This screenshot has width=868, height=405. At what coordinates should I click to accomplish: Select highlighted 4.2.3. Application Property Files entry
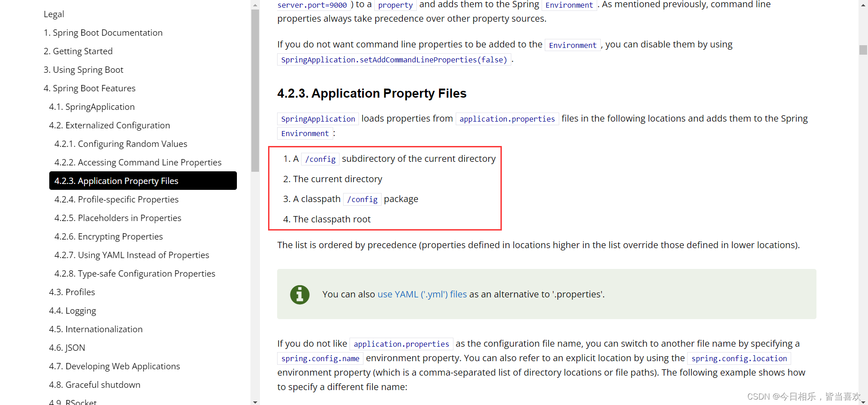[x=143, y=181]
